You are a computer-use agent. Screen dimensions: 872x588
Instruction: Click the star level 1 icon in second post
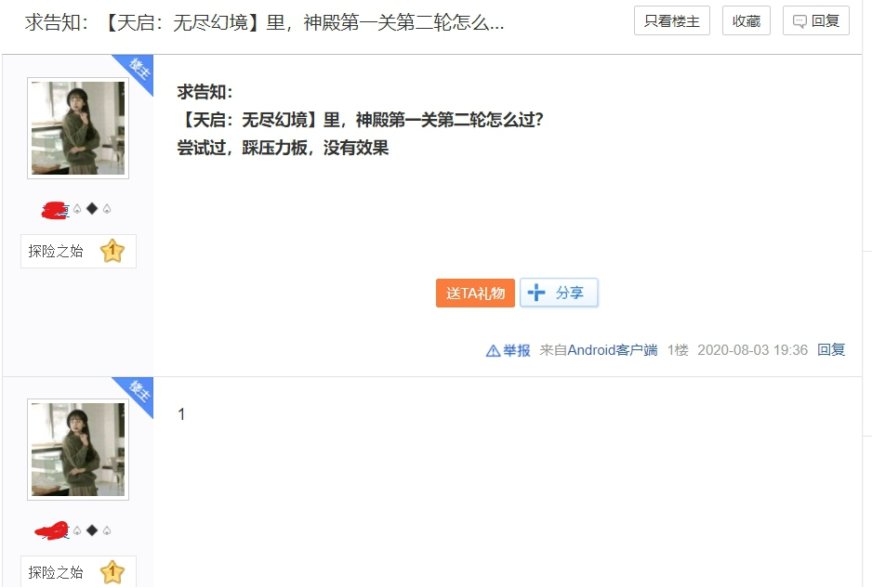coord(112,572)
